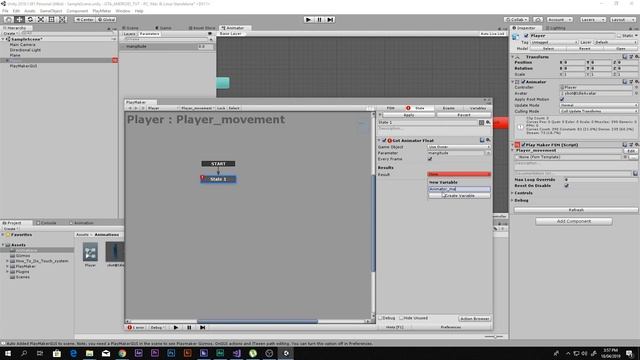Toggle PlayMaker Debug checkbox
The image size is (640, 360).
pyautogui.click(x=381, y=318)
